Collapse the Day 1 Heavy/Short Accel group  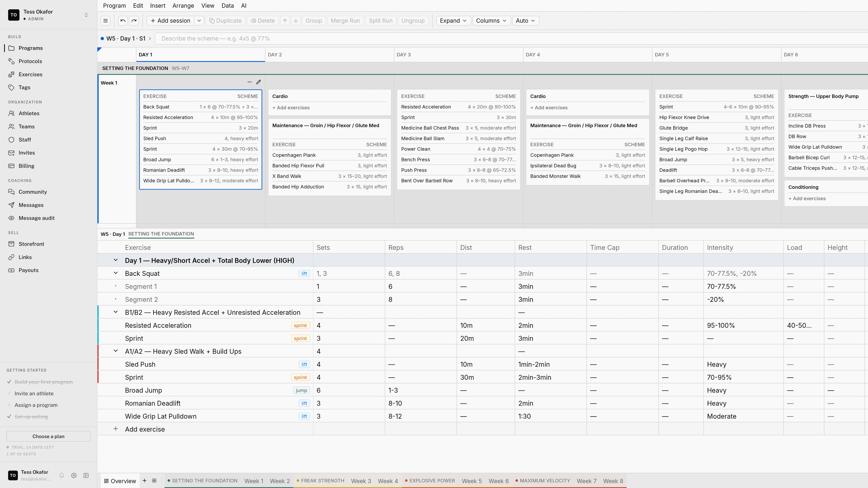(x=116, y=260)
